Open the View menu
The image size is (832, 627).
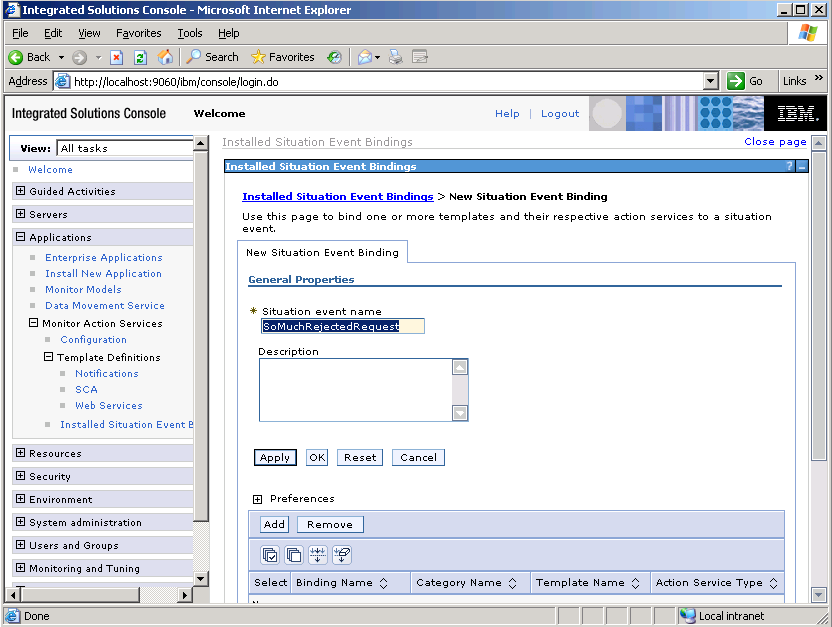(89, 33)
